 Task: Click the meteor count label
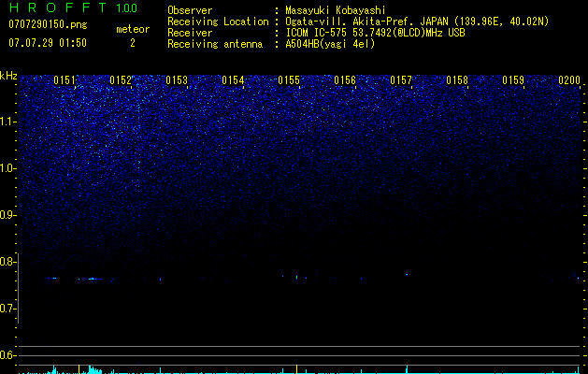pos(133,29)
